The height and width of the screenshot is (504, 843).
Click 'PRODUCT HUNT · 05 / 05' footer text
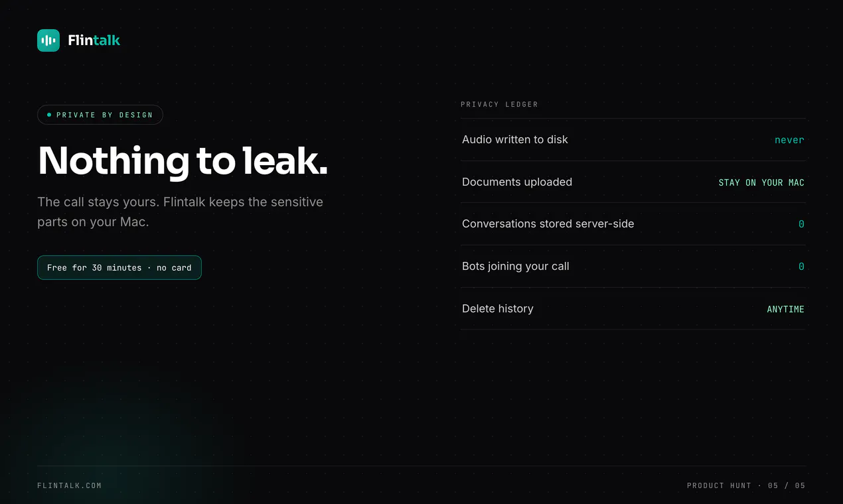click(x=746, y=485)
